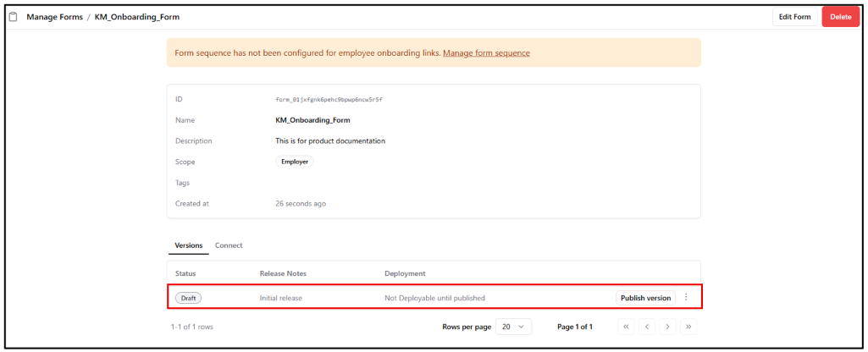The width and height of the screenshot is (868, 352).
Task: Go to first page double-chevron button
Action: (x=626, y=327)
